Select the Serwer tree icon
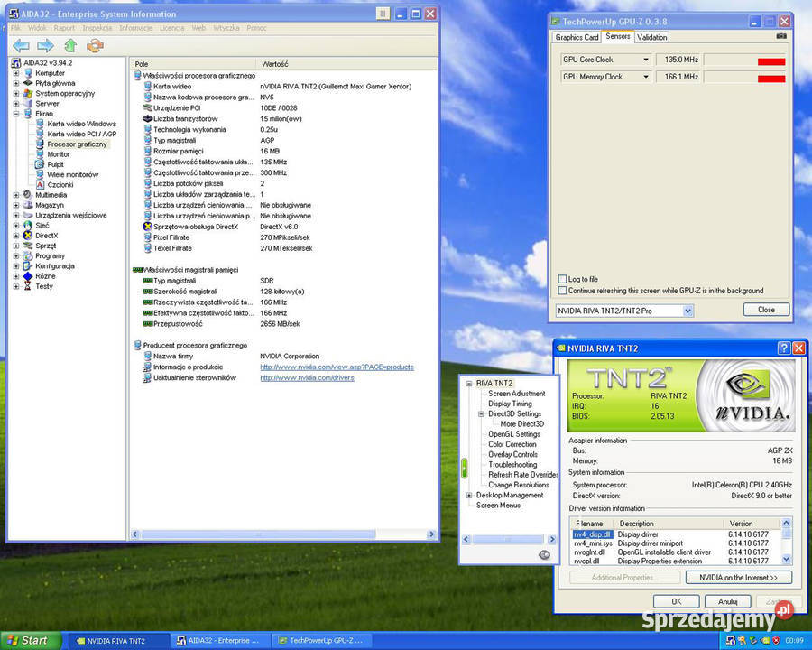The height and width of the screenshot is (650, 812). (28, 103)
